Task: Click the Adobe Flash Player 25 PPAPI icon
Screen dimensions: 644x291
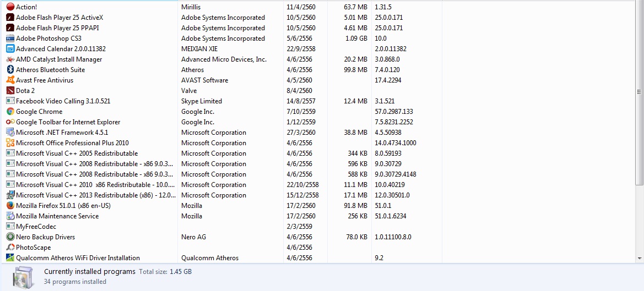Action: point(10,28)
